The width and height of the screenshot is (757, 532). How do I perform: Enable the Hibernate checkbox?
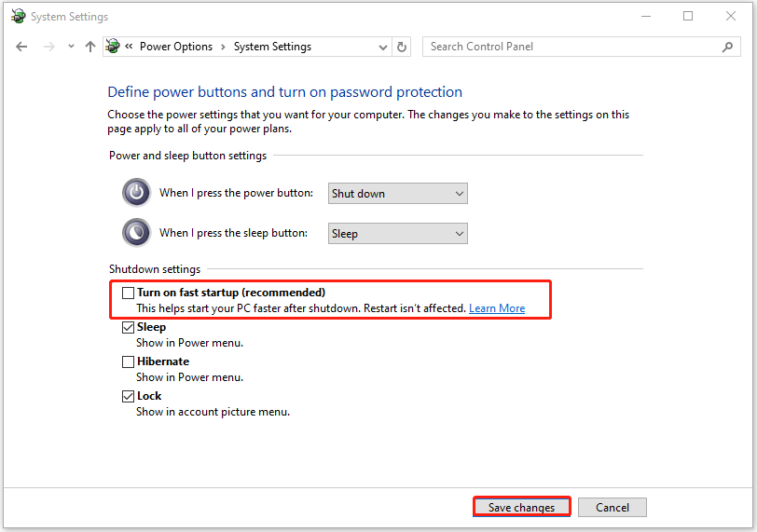(129, 361)
